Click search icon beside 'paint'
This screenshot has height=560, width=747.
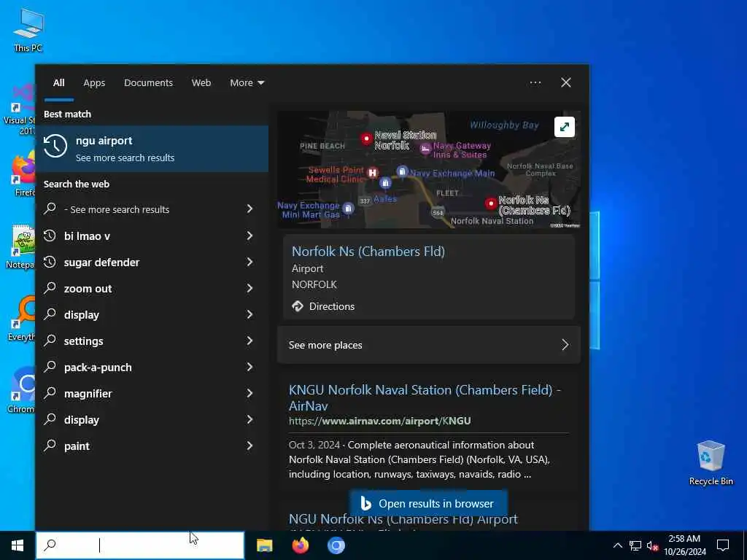tap(50, 446)
